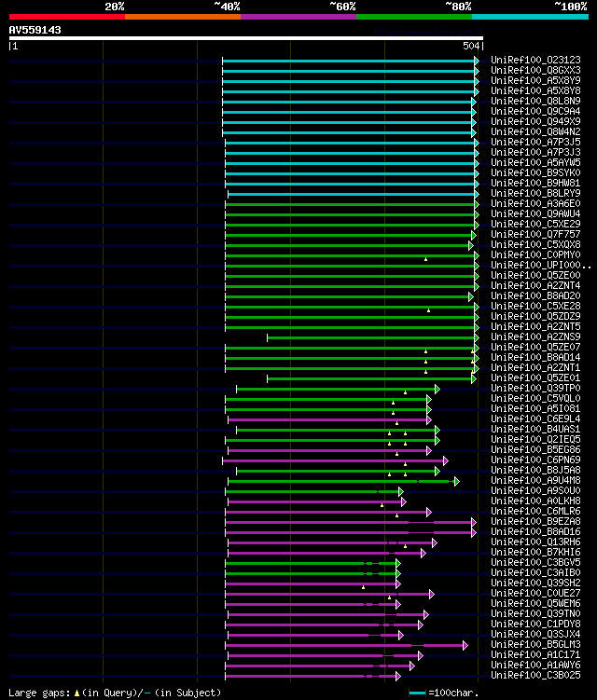Select the UniRef100_A5AYW5 label
597x700 pixels.
[535, 163]
